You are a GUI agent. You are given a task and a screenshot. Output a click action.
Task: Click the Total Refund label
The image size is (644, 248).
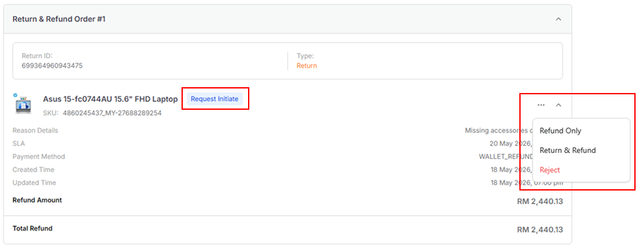click(x=32, y=228)
